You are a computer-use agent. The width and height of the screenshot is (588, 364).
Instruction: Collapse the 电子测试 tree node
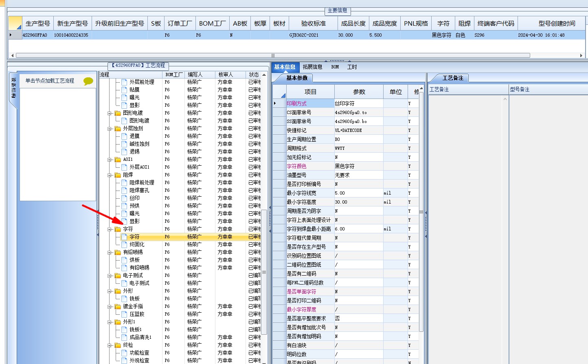point(110,276)
